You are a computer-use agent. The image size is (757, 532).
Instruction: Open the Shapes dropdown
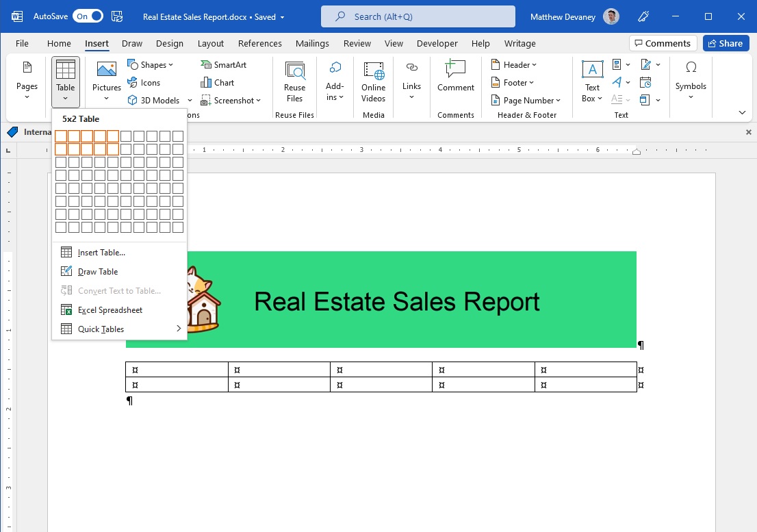151,64
